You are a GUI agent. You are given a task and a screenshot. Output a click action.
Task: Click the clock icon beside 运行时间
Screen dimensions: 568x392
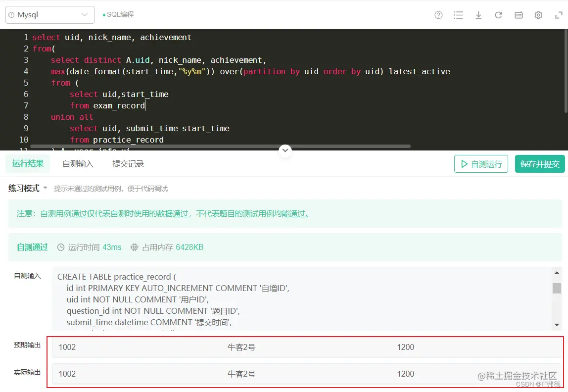point(61,247)
